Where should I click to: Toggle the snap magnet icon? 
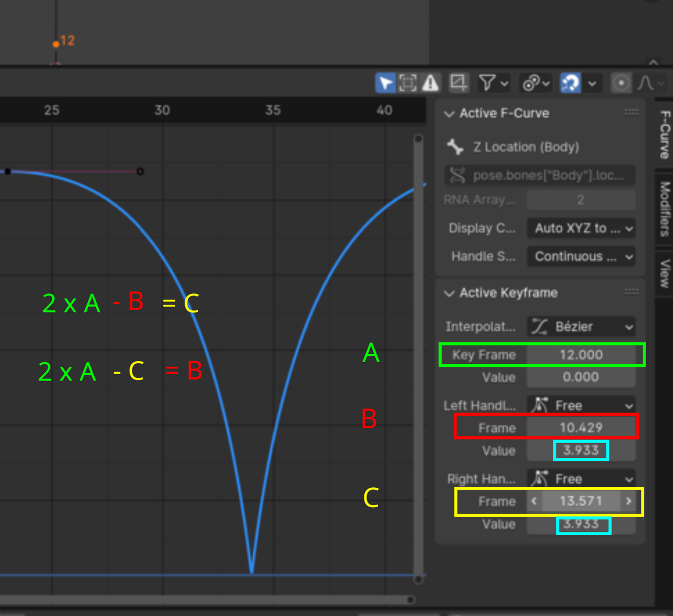coord(570,83)
